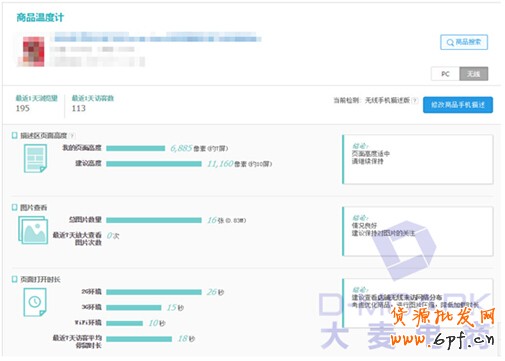Click the page layout document icon
The image size is (505, 361).
(x=35, y=158)
